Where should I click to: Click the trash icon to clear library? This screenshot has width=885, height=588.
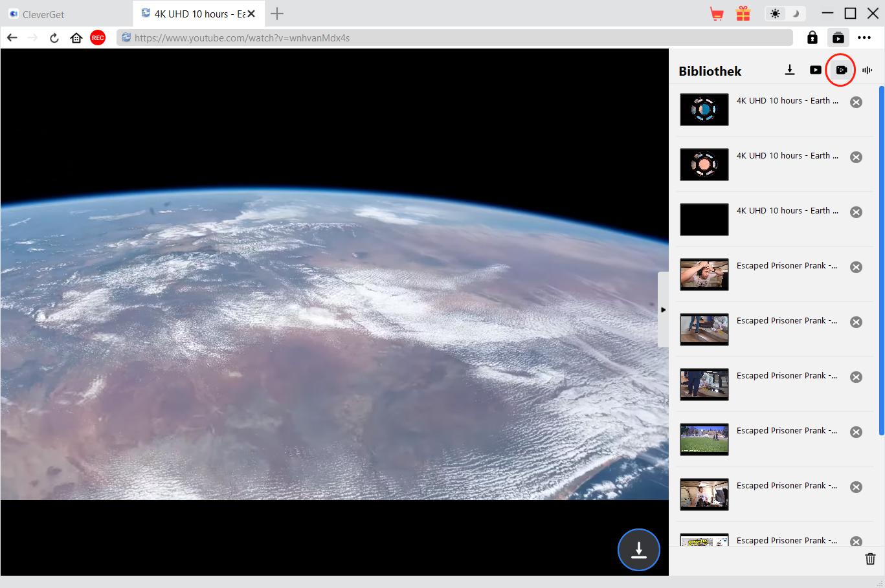(870, 559)
